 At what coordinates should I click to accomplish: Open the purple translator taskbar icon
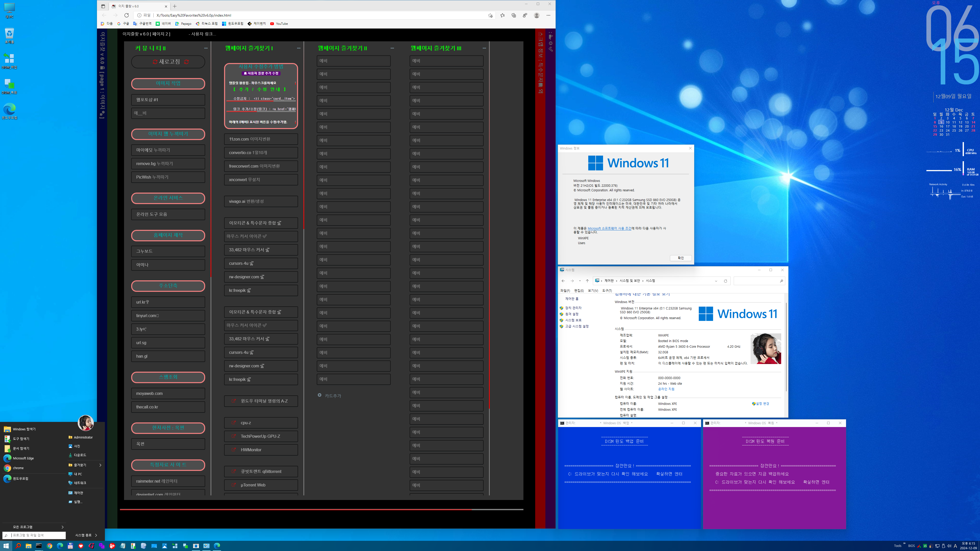click(x=102, y=546)
